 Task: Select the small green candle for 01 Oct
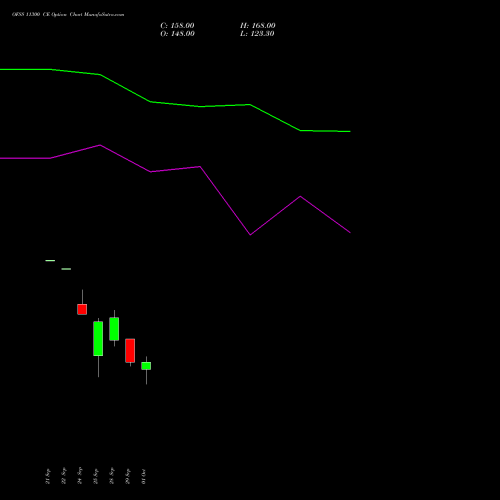pos(146,366)
